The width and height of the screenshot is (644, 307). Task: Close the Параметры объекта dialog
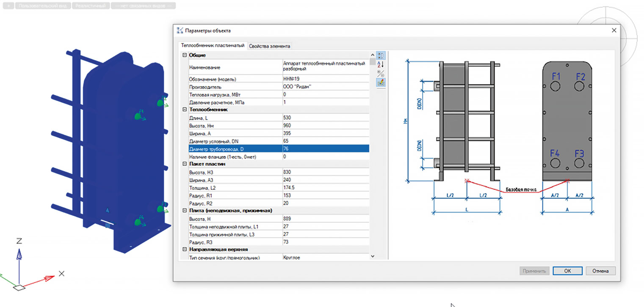click(x=614, y=30)
